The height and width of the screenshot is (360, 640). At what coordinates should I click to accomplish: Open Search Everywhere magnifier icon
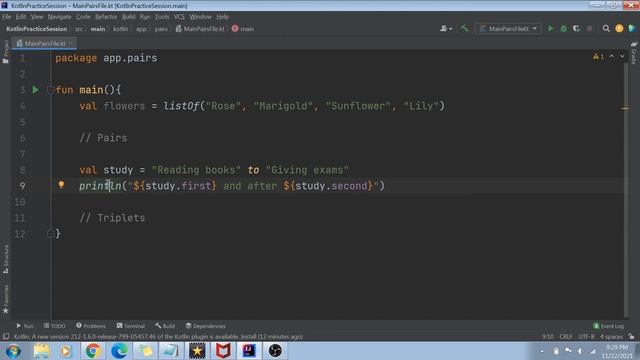[606, 29]
